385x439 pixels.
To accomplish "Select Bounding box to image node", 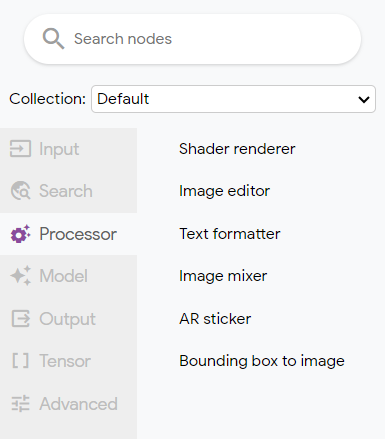I will [262, 361].
